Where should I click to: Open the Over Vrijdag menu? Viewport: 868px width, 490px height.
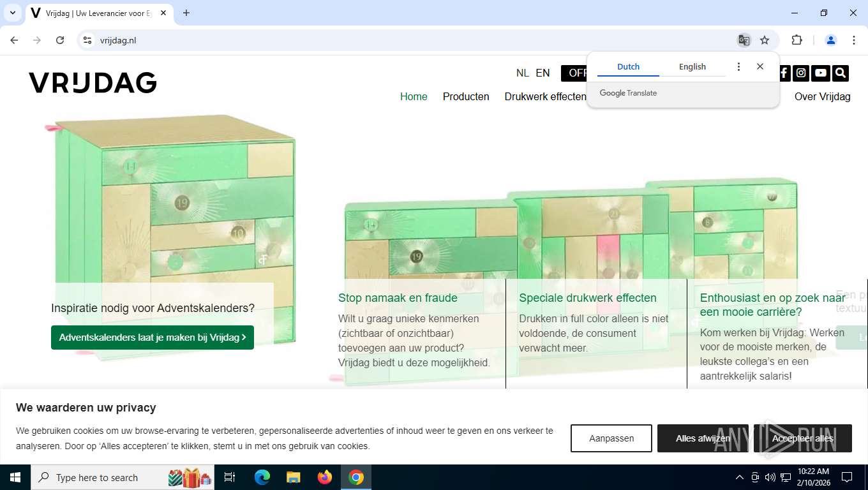pos(823,96)
